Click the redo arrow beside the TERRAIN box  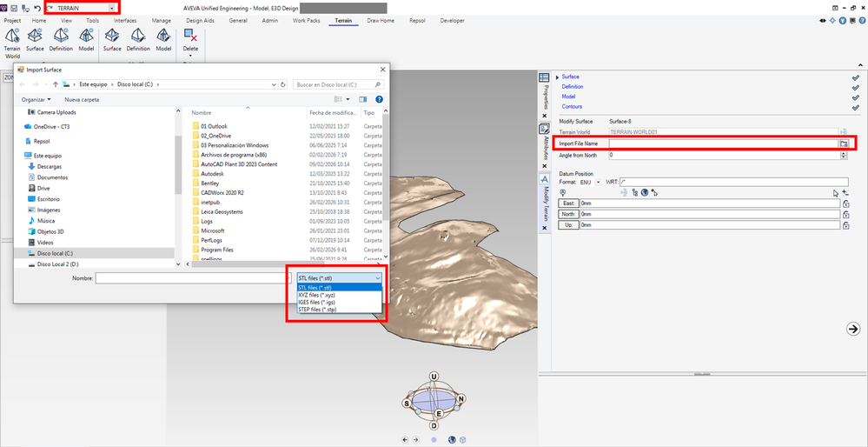click(x=50, y=8)
